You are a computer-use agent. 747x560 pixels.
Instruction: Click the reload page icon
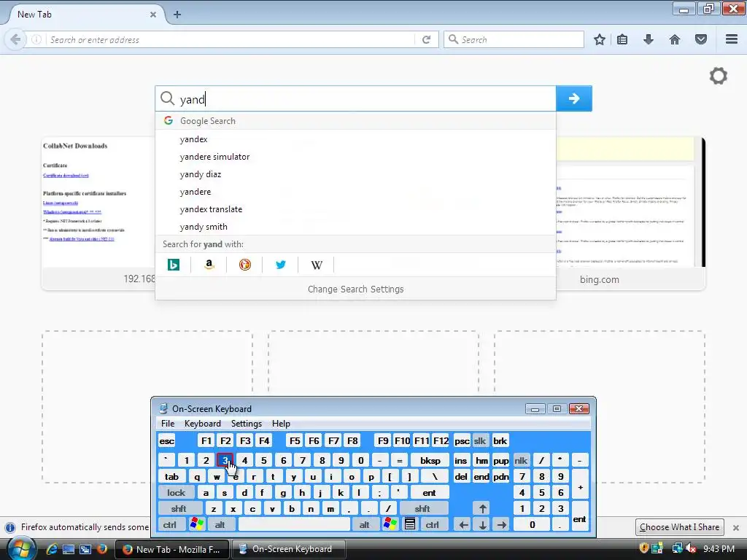[x=426, y=39]
